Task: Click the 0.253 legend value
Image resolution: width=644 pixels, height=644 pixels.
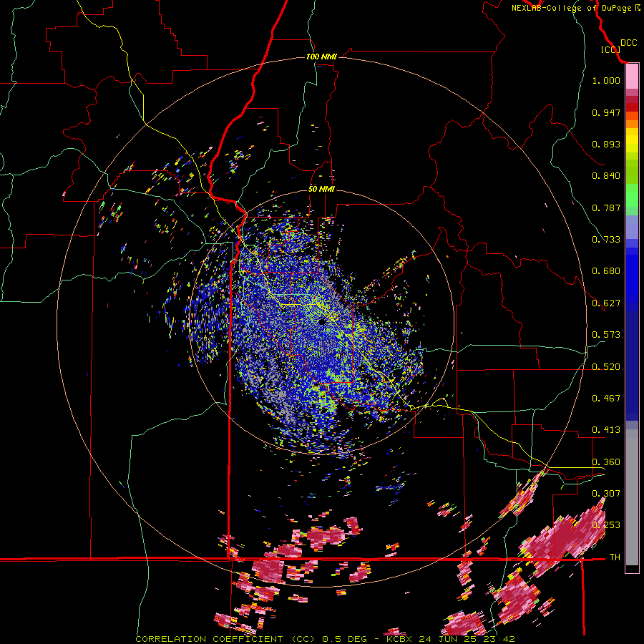Action: (606, 525)
